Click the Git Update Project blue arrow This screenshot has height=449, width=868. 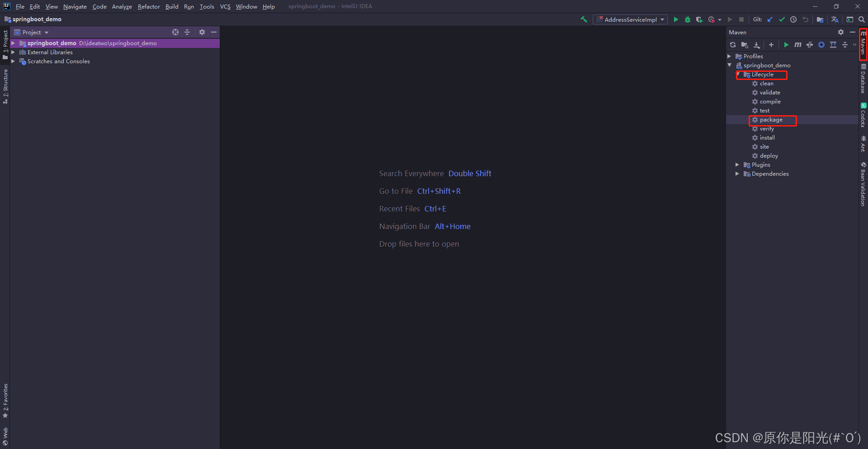770,19
